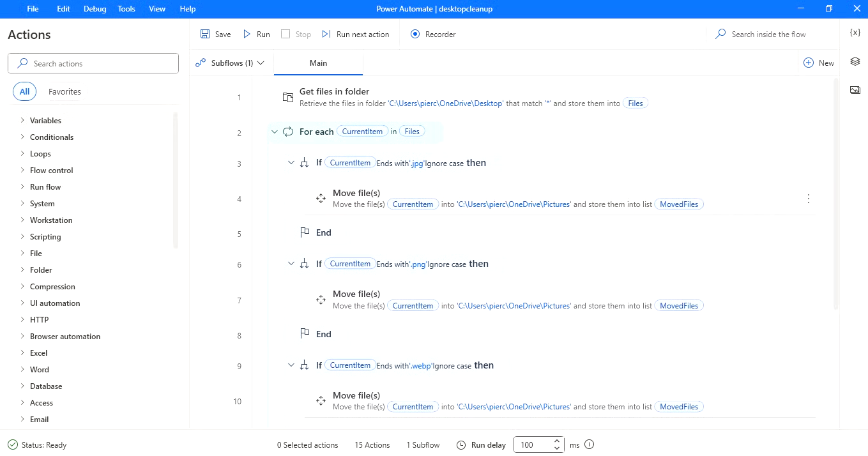Click '15 Actions' in status bar

tap(372, 445)
